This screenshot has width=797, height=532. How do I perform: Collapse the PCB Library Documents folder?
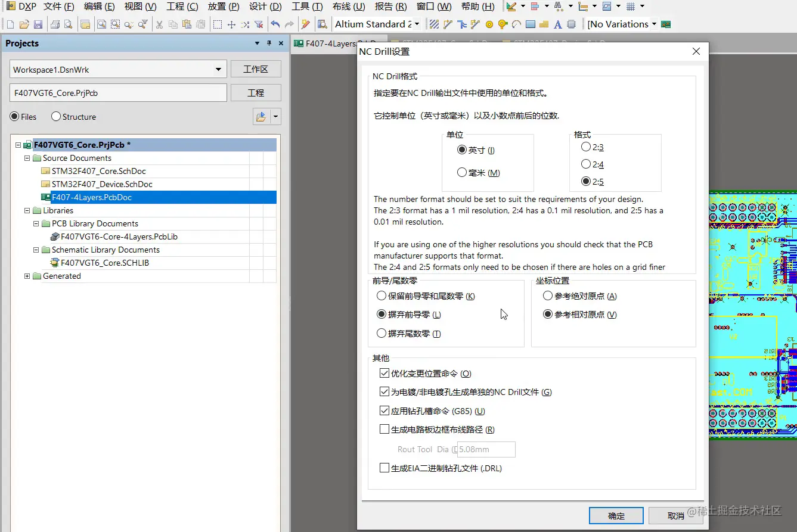(36, 224)
